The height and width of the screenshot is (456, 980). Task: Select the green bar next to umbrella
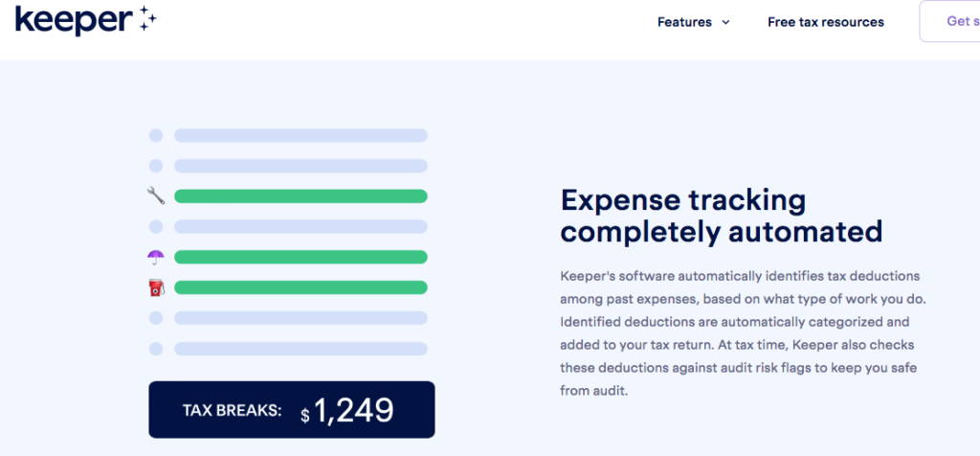[301, 257]
